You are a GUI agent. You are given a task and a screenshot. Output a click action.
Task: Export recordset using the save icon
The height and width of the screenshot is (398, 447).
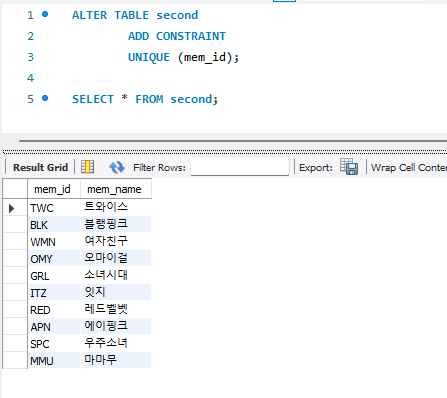[x=349, y=166]
